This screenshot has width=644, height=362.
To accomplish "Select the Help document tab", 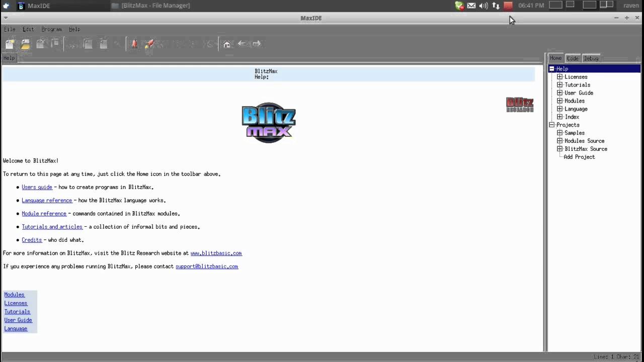I will click(9, 58).
